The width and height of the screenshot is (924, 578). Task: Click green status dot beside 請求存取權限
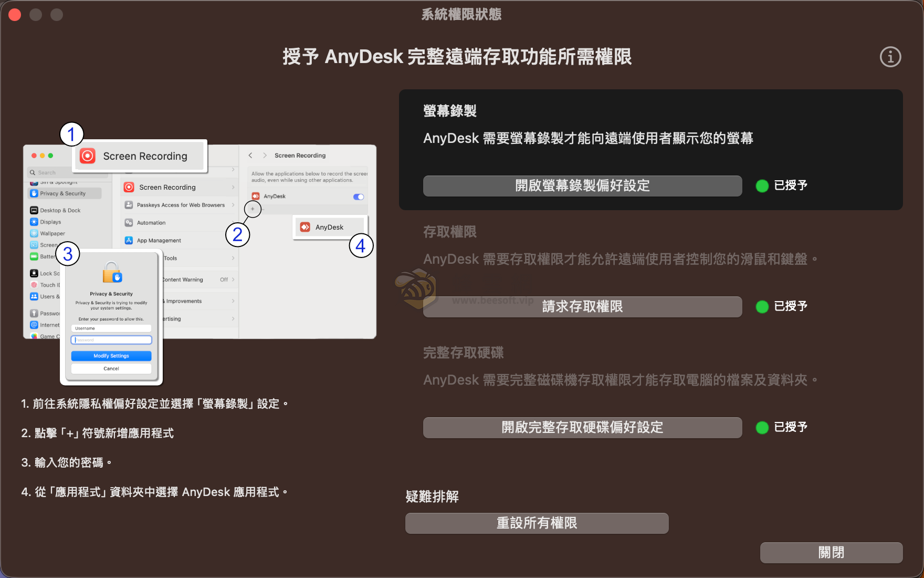pos(762,306)
